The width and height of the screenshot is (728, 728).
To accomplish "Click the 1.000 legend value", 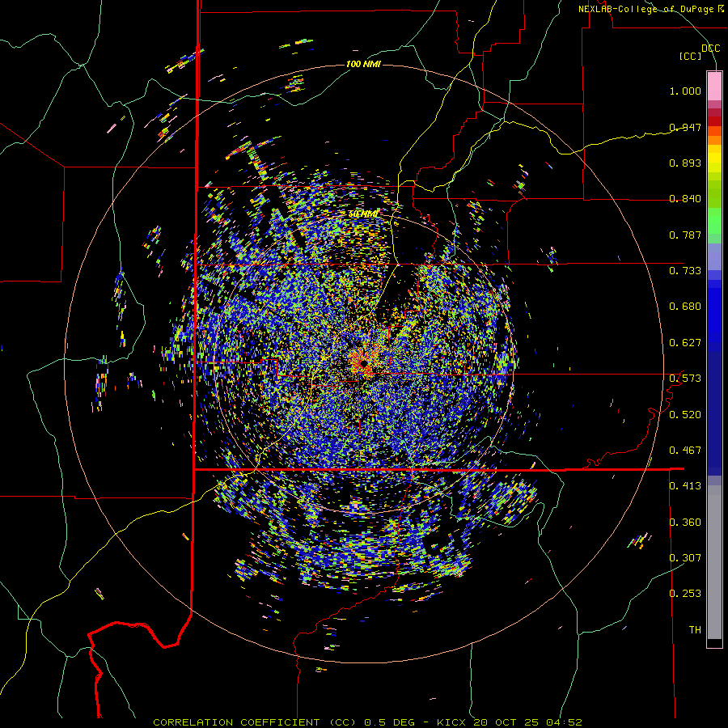I will [x=685, y=91].
